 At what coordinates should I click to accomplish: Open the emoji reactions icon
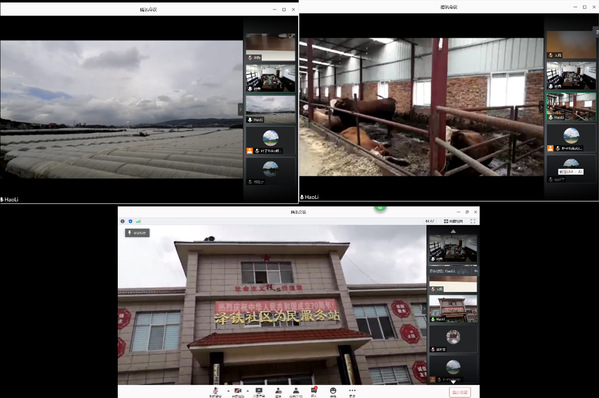[x=333, y=392]
